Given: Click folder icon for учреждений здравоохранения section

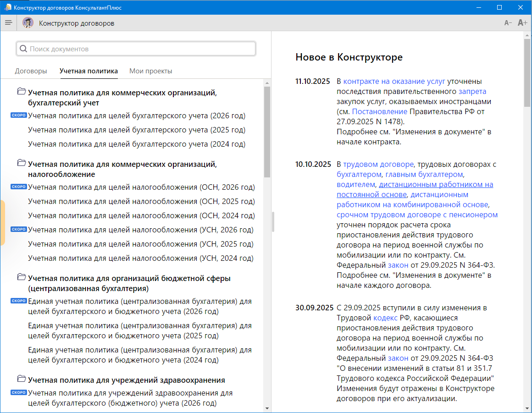Looking at the screenshot, I should click(x=21, y=379).
